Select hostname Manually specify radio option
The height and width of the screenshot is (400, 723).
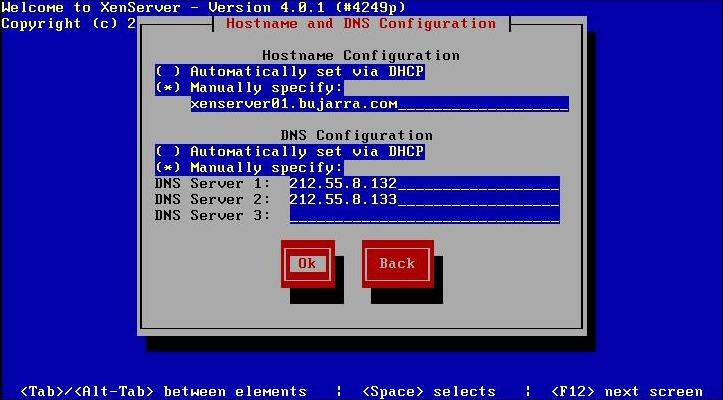[x=249, y=88]
